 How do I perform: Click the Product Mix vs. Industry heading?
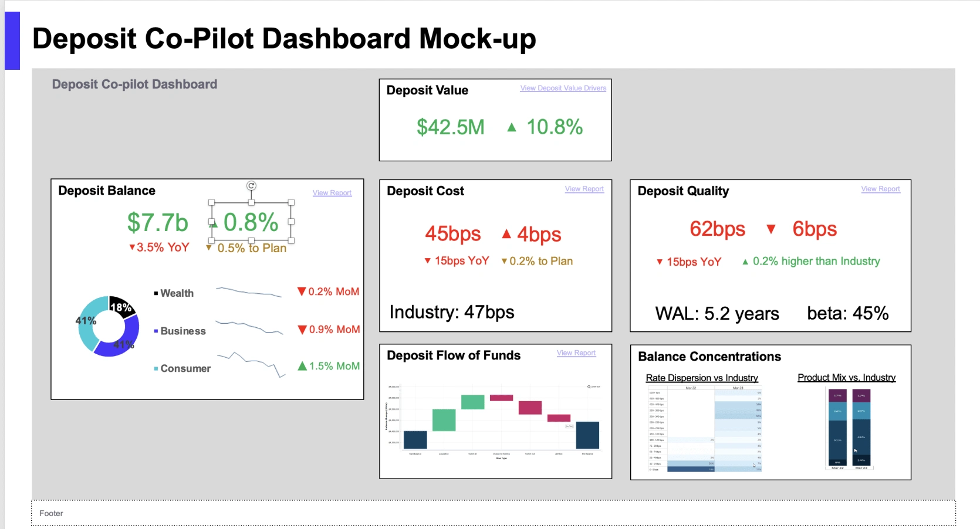[846, 378]
